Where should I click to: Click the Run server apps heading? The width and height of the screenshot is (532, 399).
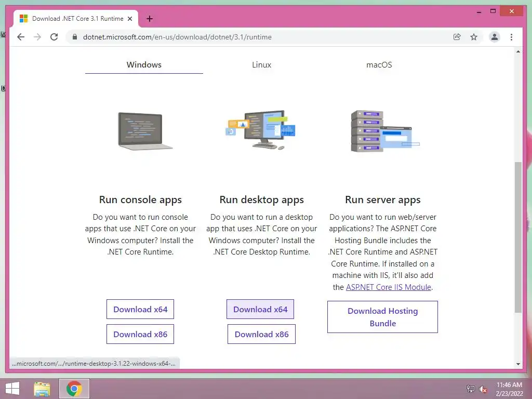coord(383,200)
